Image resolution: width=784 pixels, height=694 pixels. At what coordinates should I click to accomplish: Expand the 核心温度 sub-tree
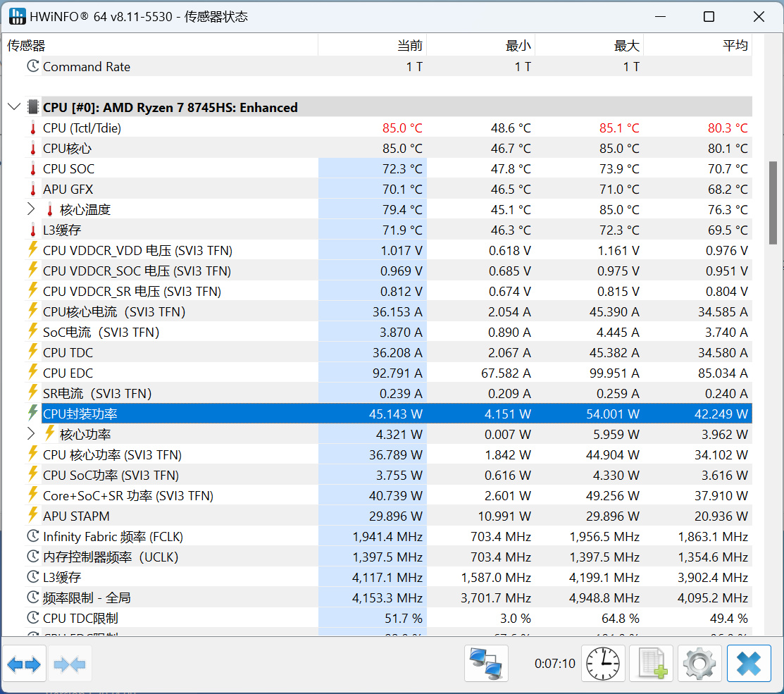(31, 209)
